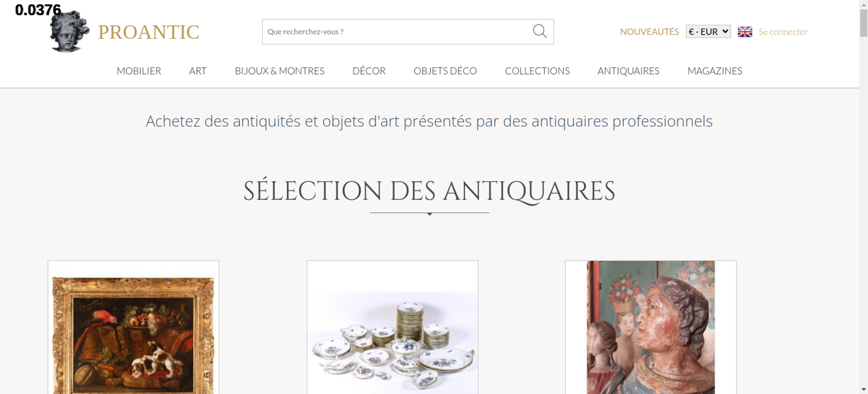
Task: Click the magnifying glass search icon
Action: 539,31
